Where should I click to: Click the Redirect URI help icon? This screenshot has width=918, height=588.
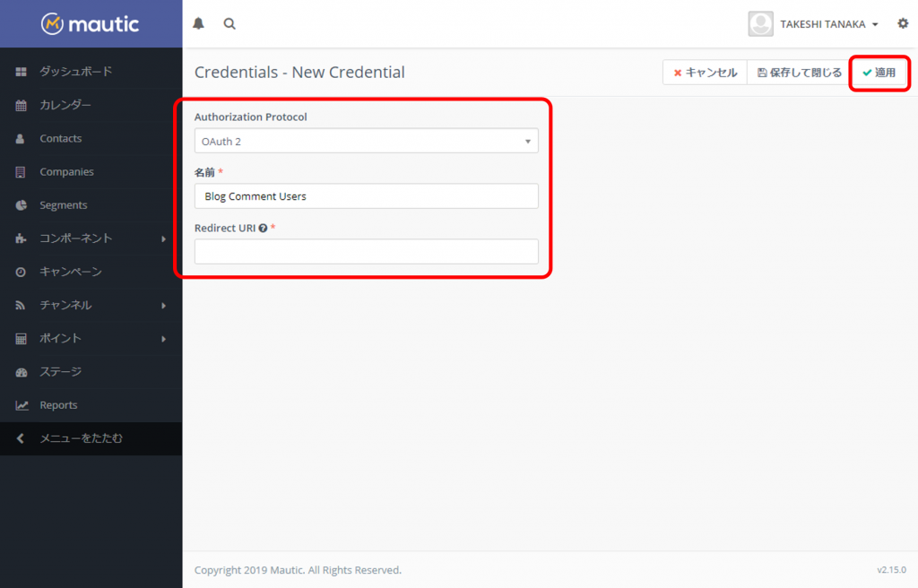pyautogui.click(x=263, y=229)
